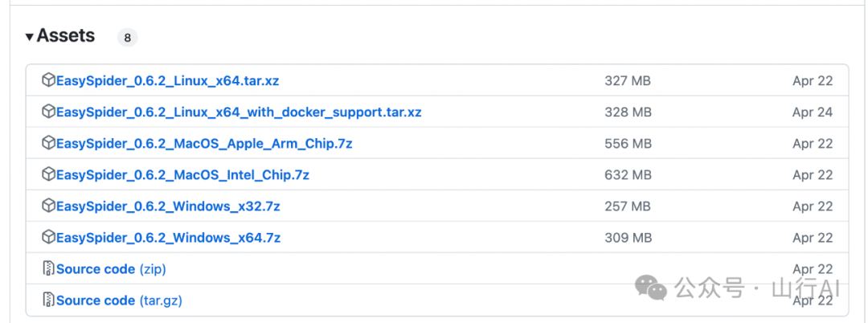Image resolution: width=868 pixels, height=323 pixels.
Task: Click package icon for Windows_x32.7z asset
Action: click(48, 206)
